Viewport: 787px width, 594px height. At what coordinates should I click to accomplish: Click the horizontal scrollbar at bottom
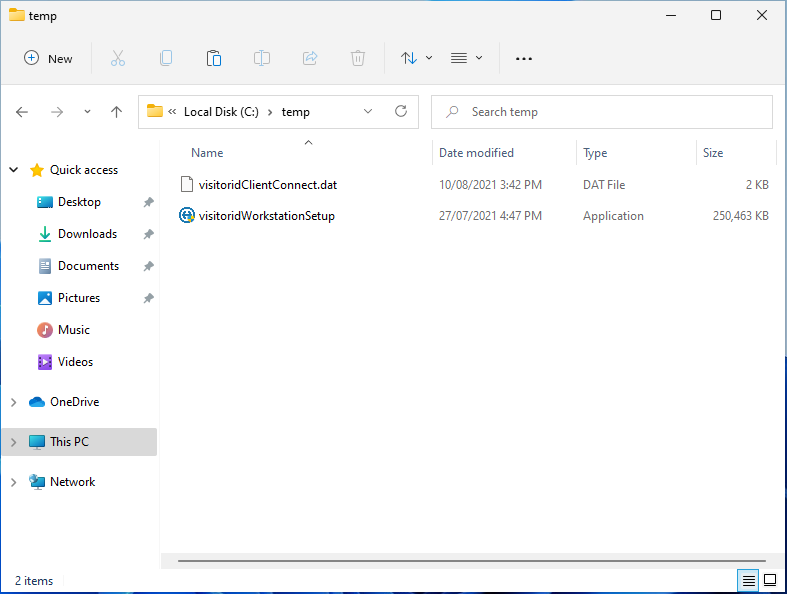pos(470,562)
